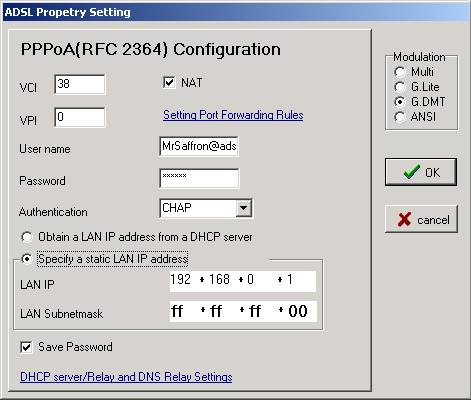
Task: Select the ANSI modulation option
Action: click(x=399, y=117)
